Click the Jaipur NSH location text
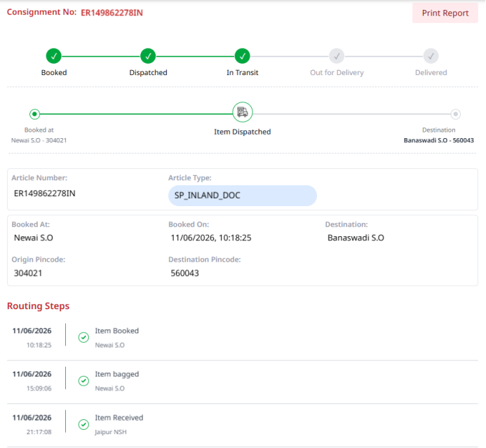This screenshot has width=486, height=448. 111,432
